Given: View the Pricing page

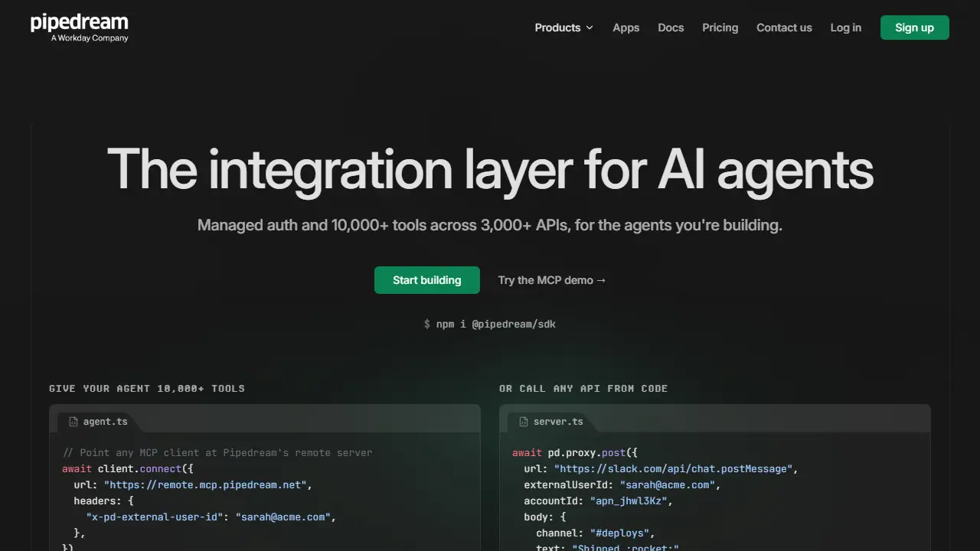Looking at the screenshot, I should 720,28.
